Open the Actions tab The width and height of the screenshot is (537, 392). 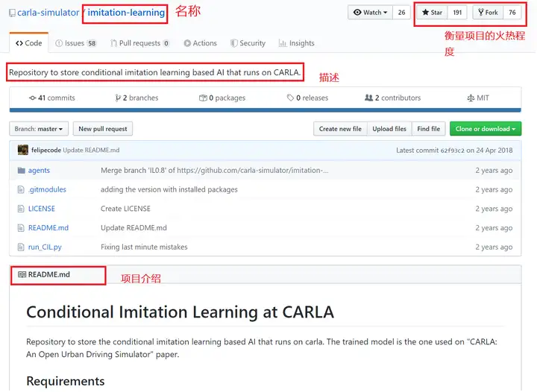201,43
